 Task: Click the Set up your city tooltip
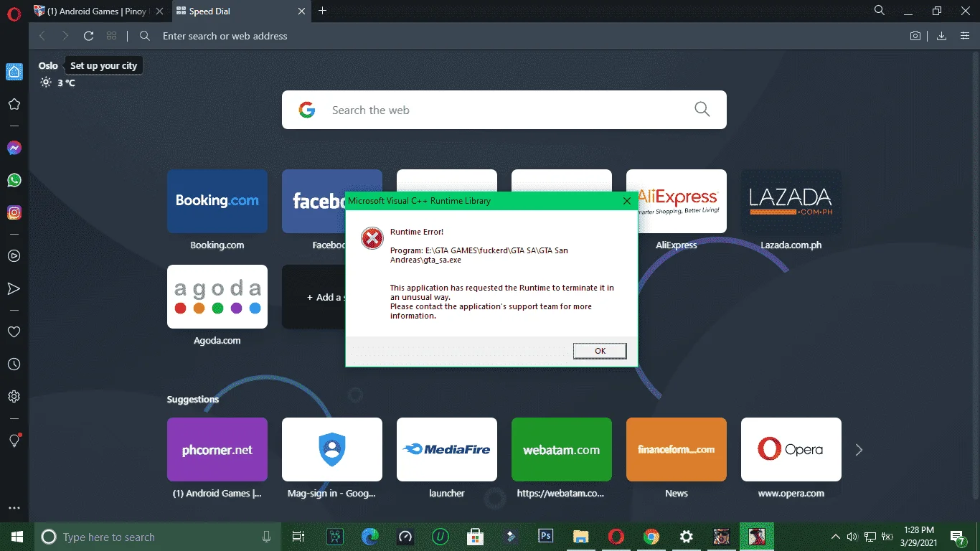tap(103, 65)
